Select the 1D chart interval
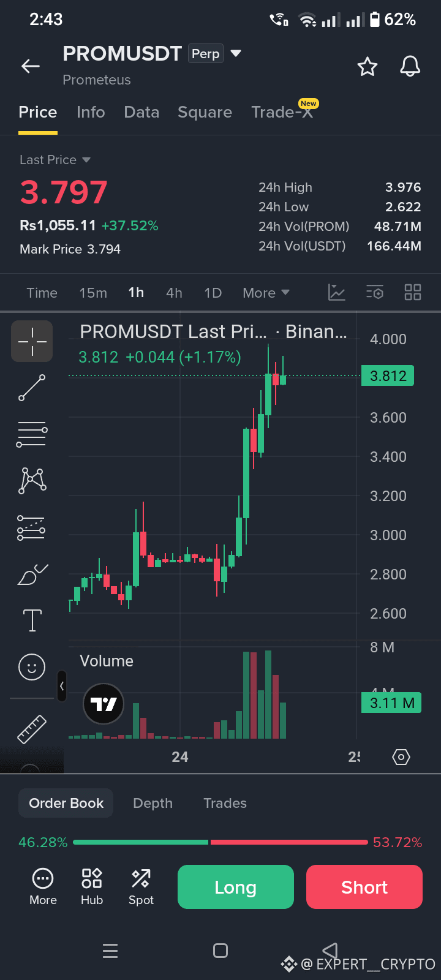The height and width of the screenshot is (980, 441). tap(213, 293)
